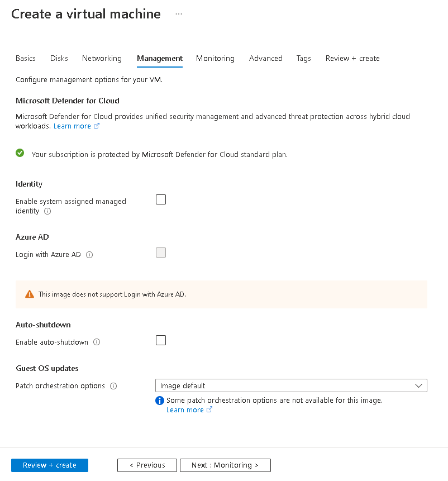Screen dimensions: 448x481
Task: Click info icon beside Enable auto-shutdown
Action: 97,342
